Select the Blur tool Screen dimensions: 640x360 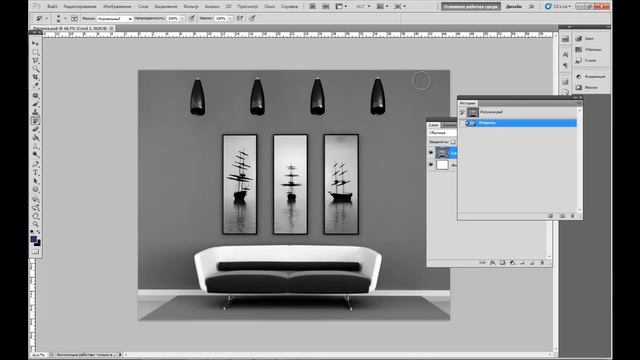36,146
